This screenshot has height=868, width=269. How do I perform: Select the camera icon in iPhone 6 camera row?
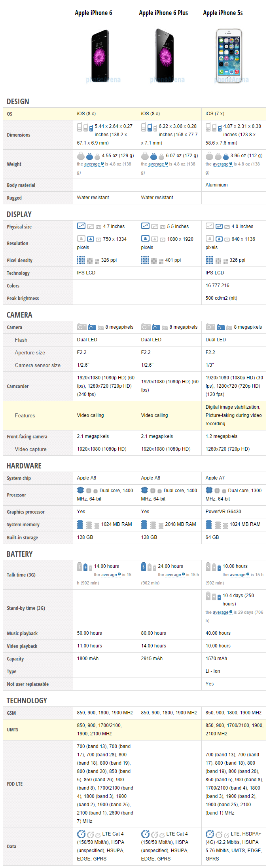click(x=91, y=327)
